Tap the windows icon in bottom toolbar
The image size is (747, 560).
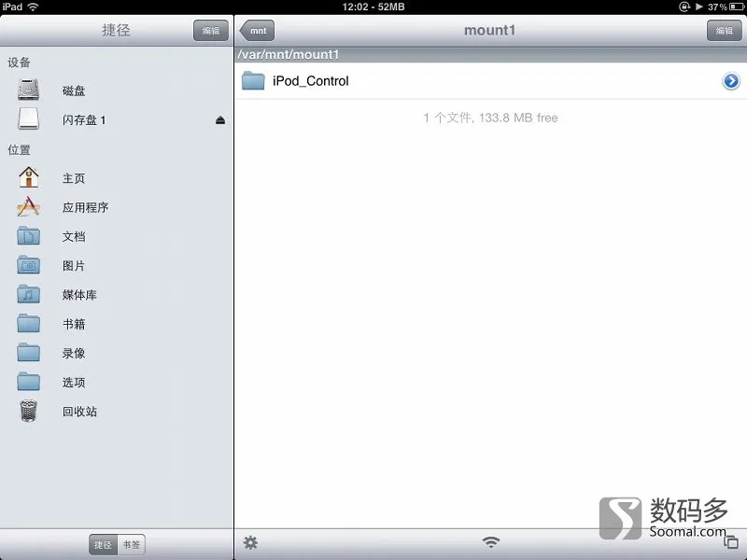731,542
